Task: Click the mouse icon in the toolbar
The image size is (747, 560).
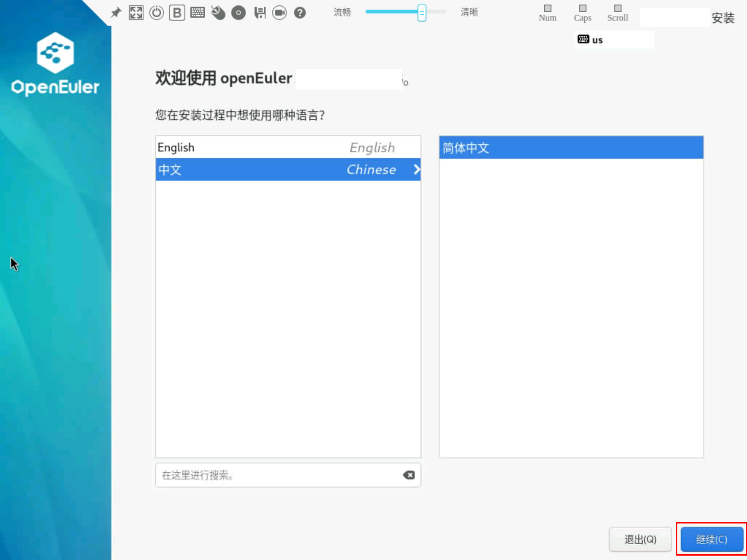Action: [218, 13]
